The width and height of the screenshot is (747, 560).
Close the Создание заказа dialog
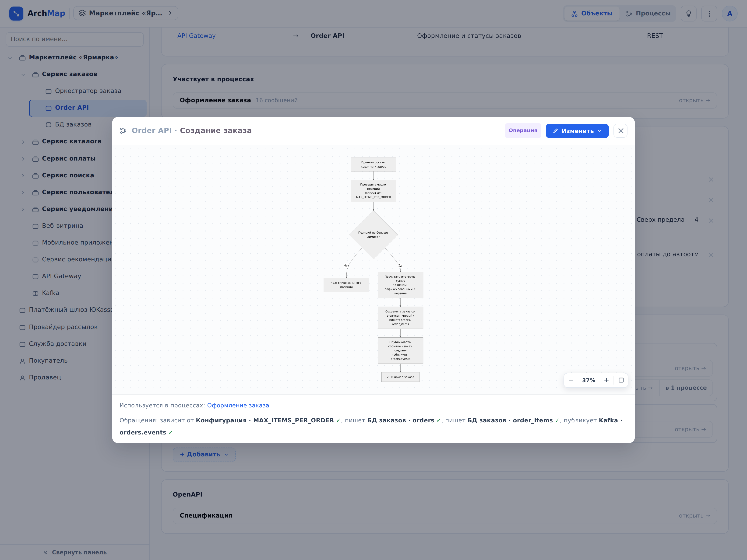(x=621, y=131)
